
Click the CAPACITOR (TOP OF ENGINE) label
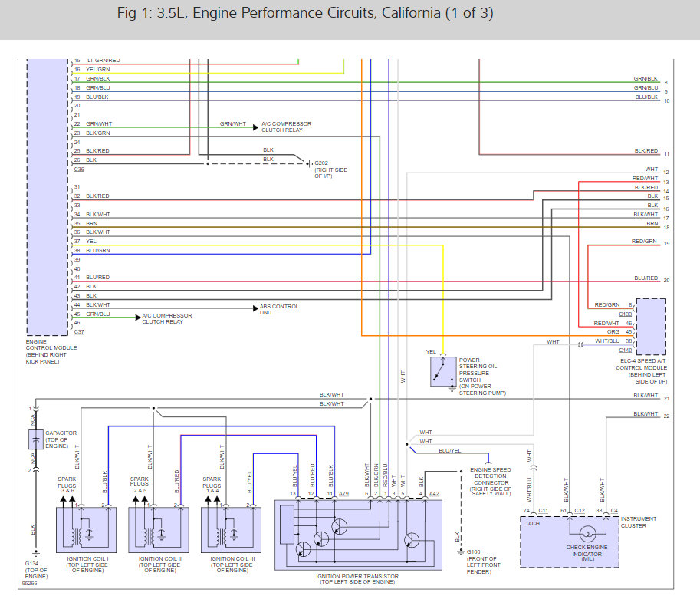(x=61, y=439)
